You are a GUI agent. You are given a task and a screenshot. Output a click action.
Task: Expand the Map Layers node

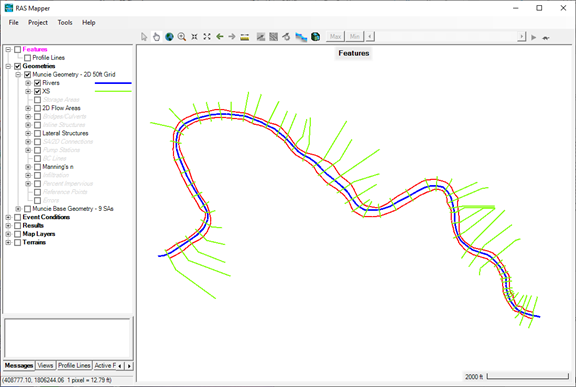(x=8, y=234)
